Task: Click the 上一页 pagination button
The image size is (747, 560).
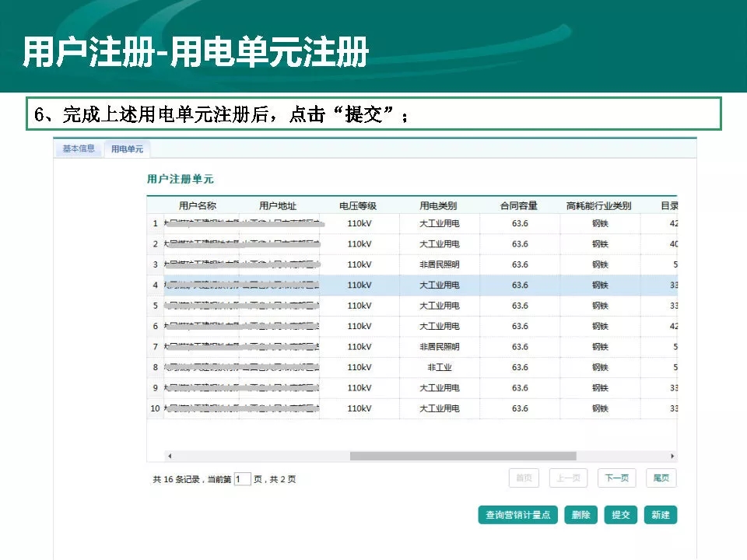Action: (x=568, y=478)
